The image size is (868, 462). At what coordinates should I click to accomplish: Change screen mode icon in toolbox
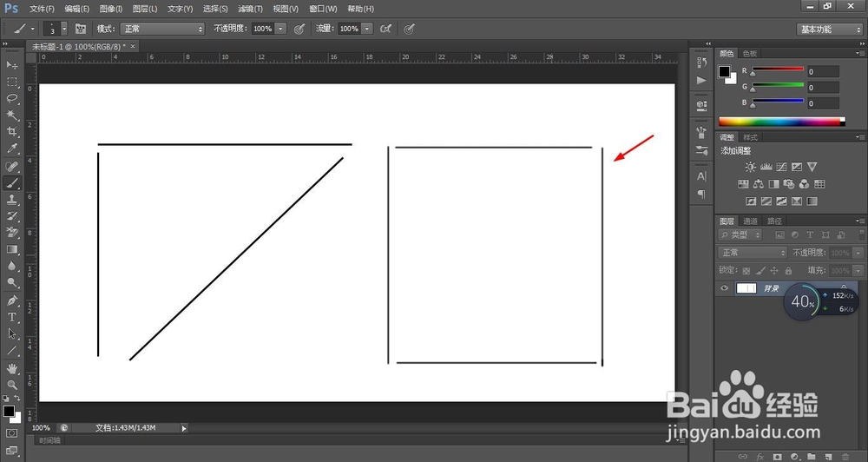11,451
